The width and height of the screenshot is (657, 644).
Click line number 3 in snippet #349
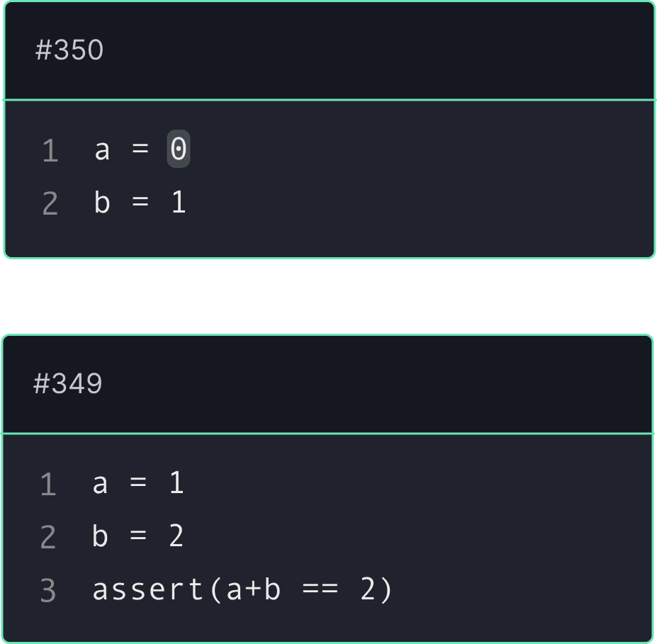(48, 590)
